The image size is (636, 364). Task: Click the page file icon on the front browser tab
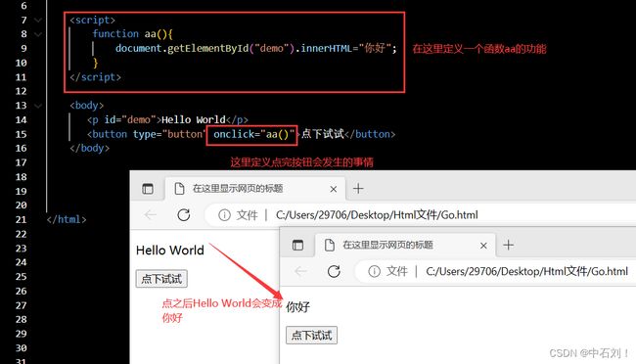(330, 245)
